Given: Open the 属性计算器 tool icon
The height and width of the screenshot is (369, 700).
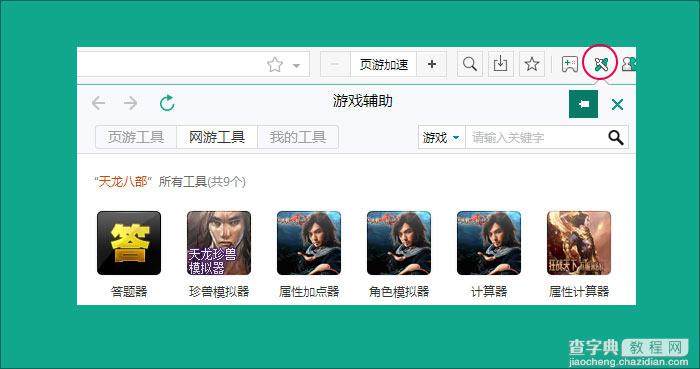Looking at the screenshot, I should coord(579,243).
